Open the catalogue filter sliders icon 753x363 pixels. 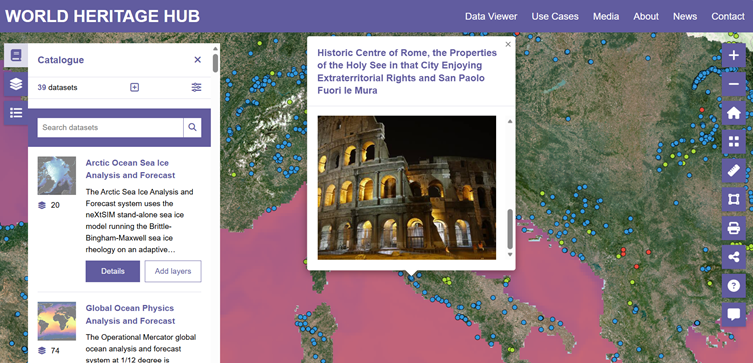196,87
